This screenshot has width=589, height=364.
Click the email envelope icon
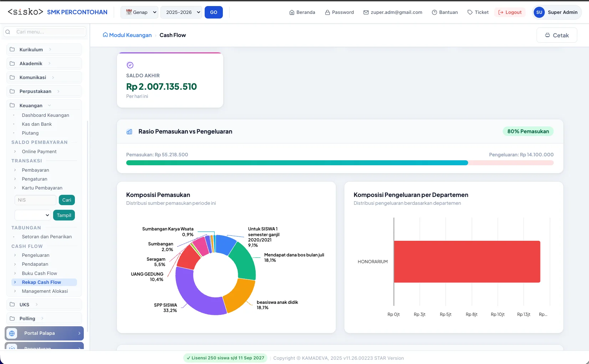pos(366,12)
